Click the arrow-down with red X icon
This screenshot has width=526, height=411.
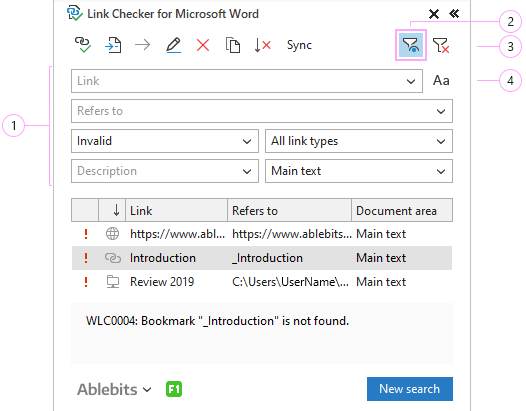[262, 45]
